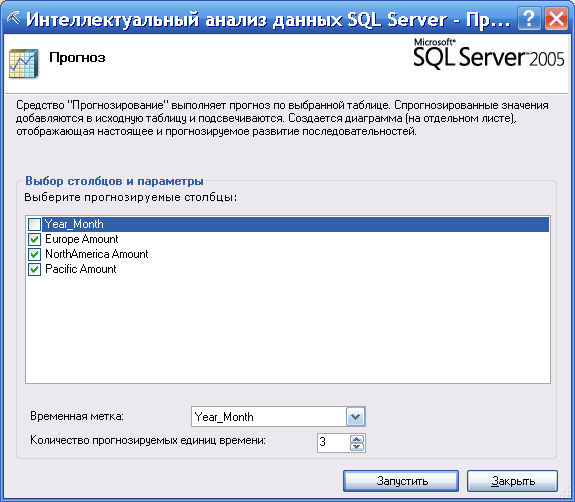Image resolution: width=575 pixels, height=502 pixels.
Task: Select the Year_Month row label
Action: click(x=74, y=224)
